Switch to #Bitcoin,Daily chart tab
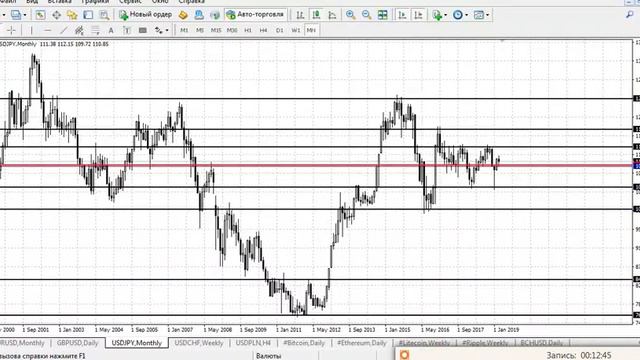 [304, 343]
